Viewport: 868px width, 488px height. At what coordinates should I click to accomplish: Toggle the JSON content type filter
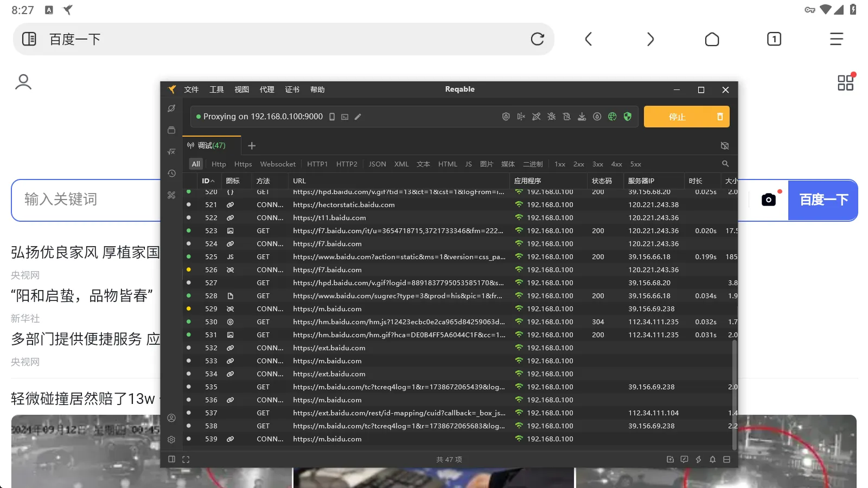pyautogui.click(x=377, y=164)
